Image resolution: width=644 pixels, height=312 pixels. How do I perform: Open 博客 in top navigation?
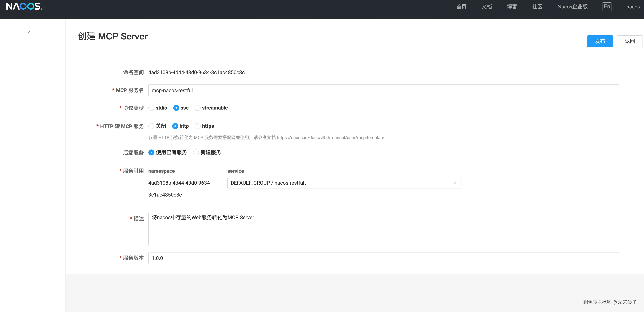click(512, 7)
